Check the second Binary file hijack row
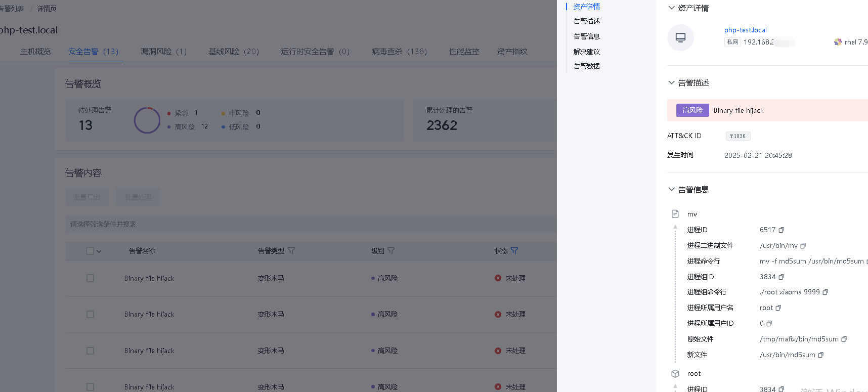The height and width of the screenshot is (392, 868). coord(90,315)
